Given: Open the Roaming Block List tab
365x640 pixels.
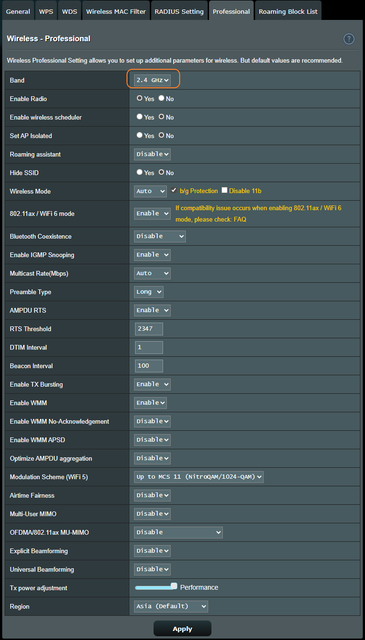Looking at the screenshot, I should (x=288, y=11).
